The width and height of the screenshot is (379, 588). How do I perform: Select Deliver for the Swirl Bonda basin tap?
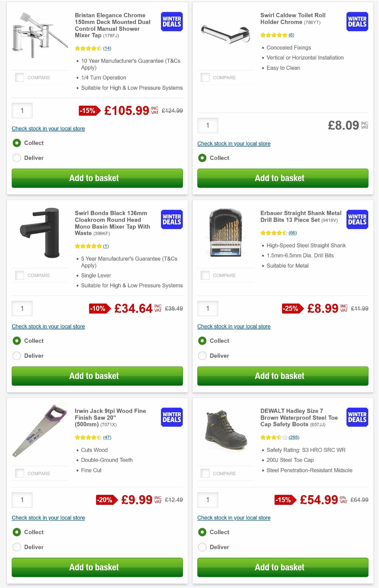(x=16, y=356)
